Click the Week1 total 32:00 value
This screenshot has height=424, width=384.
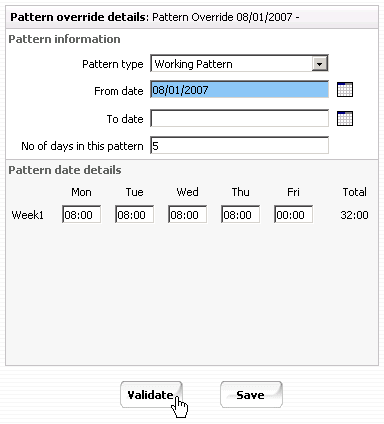[354, 215]
